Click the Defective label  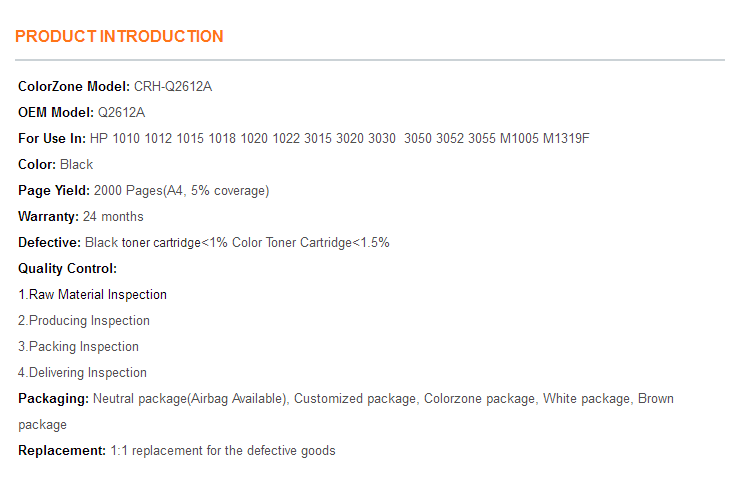(49, 243)
